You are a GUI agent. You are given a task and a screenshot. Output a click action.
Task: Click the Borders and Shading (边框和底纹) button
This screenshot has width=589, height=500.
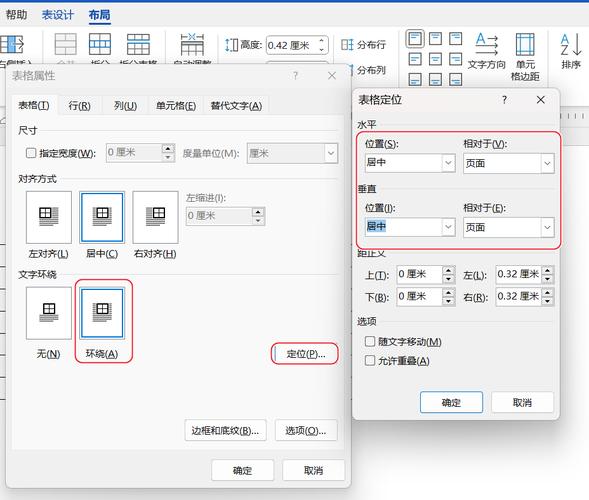(225, 430)
